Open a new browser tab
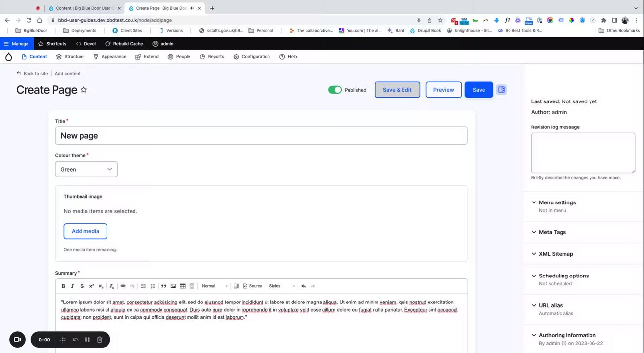The image size is (644, 353). (212, 8)
